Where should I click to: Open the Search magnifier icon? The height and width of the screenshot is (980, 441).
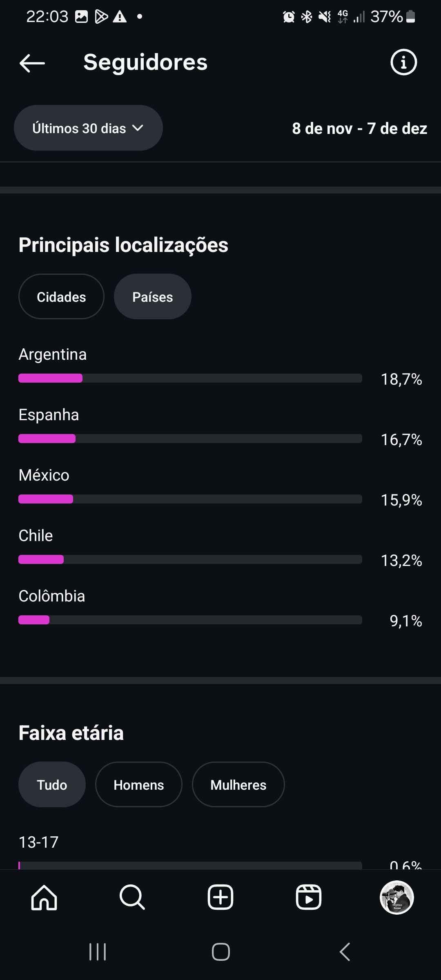(x=132, y=897)
